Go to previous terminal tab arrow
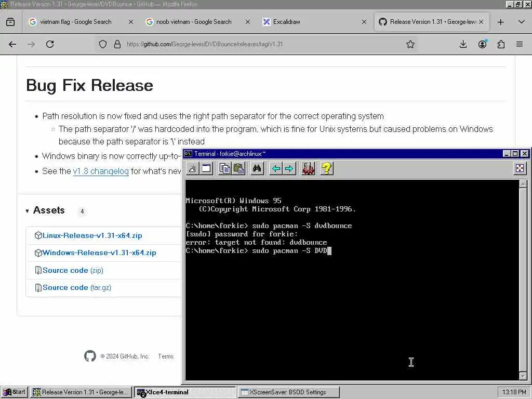The image size is (532, 399). 276,168
